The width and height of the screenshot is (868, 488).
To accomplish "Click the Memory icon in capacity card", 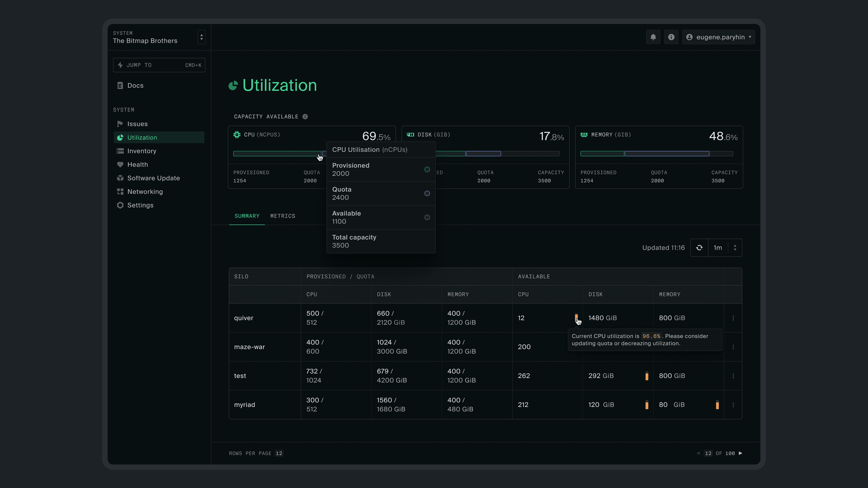I will click(584, 135).
